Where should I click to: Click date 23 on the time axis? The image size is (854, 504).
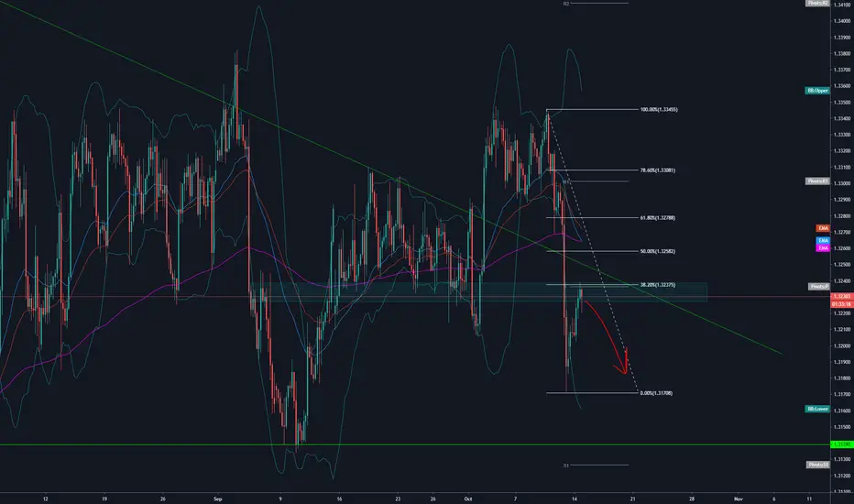tap(398, 499)
